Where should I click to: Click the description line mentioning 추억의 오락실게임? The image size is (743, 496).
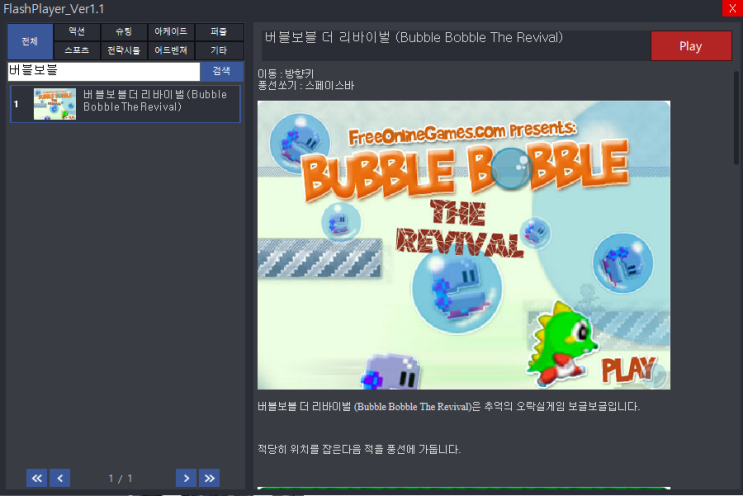448,406
